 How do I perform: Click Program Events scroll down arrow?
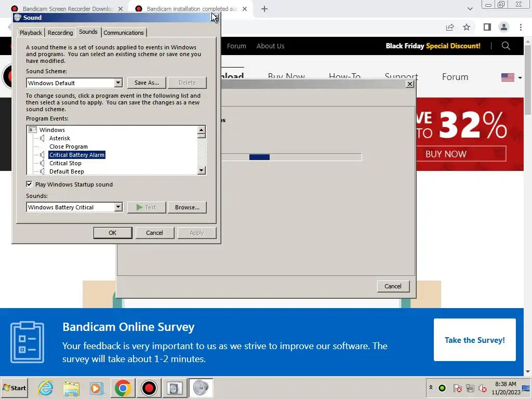202,170
